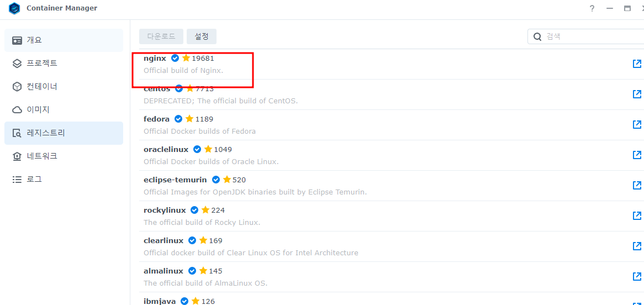Open fedora external link icon
Screen dimensions: 644x305
(x=637, y=124)
